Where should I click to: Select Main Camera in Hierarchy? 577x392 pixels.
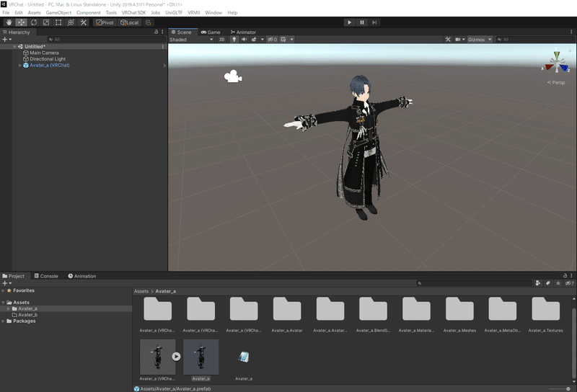point(44,53)
